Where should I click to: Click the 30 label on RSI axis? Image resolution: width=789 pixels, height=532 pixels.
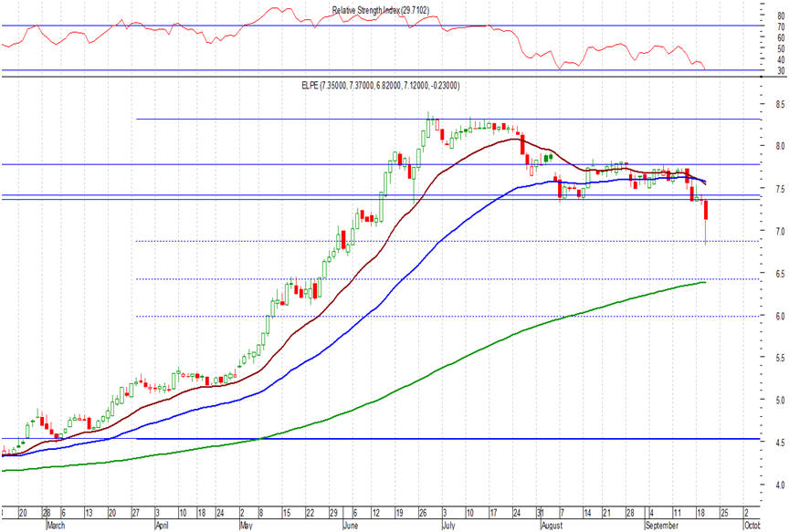tap(781, 71)
